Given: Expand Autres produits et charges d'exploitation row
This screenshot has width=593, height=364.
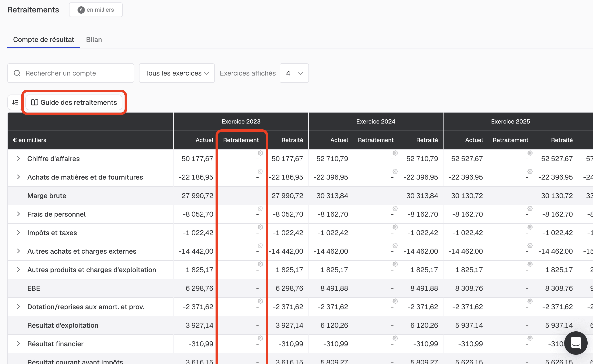Looking at the screenshot, I should [19, 270].
